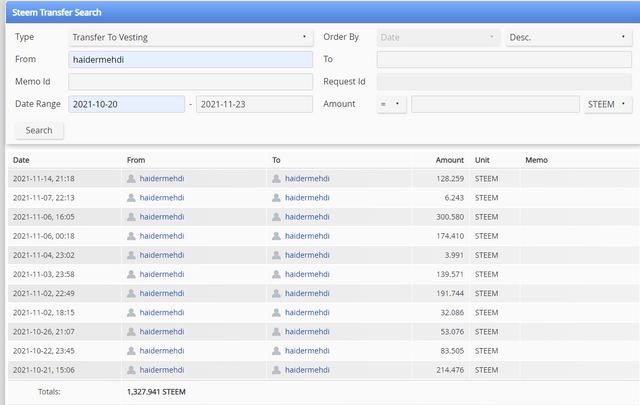Viewport: 640px width, 405px height.
Task: Click the From user icon in 2021-11-14 row
Action: tap(131, 178)
